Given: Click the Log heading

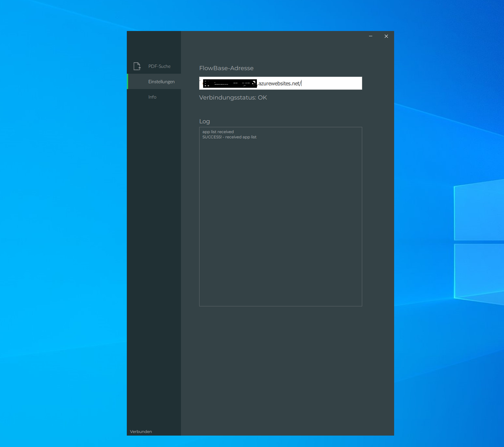Looking at the screenshot, I should [x=204, y=121].
